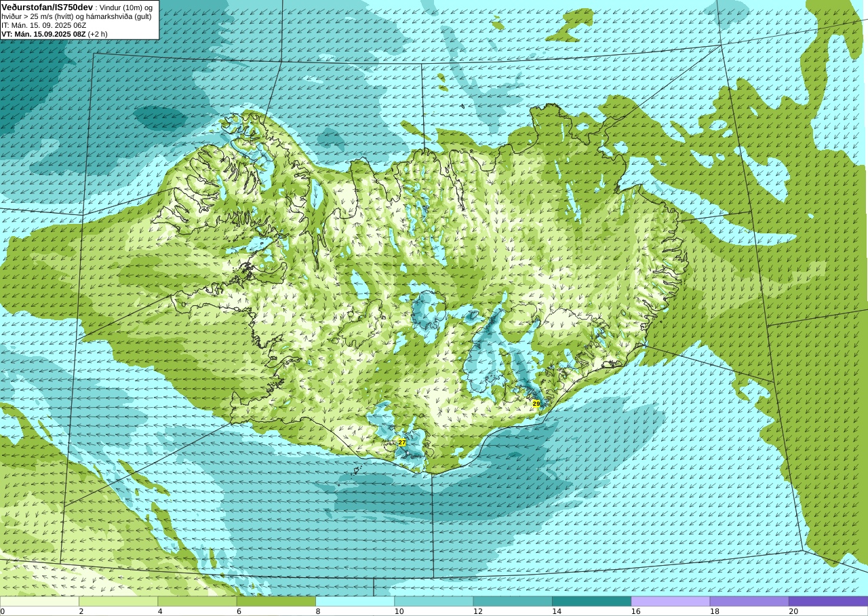Click the 'hámarkshviða (gult)' description text

(119, 16)
